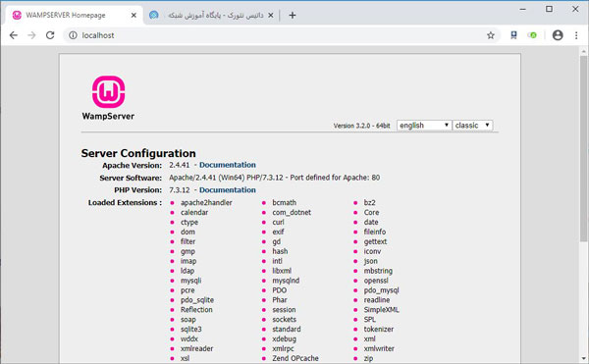
Task: Click the 'readline' extension entry
Action: [x=377, y=300]
